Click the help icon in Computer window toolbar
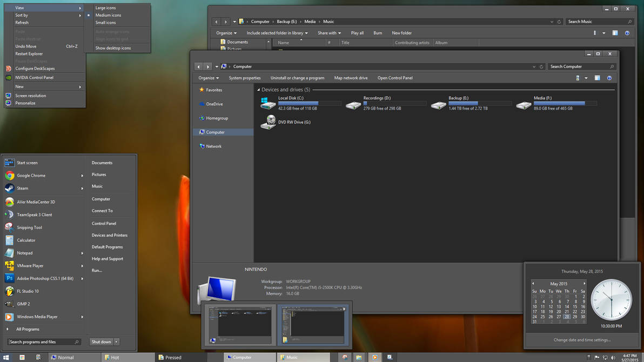 tap(609, 78)
